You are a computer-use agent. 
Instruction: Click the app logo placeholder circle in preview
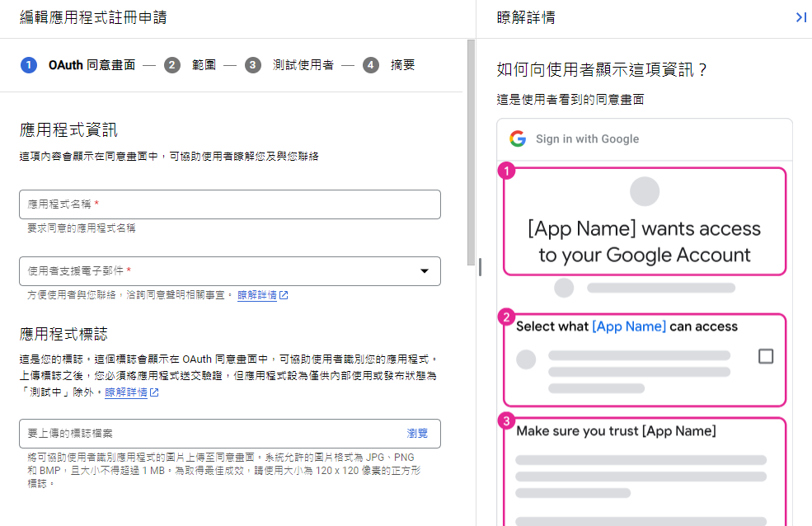pos(645,191)
